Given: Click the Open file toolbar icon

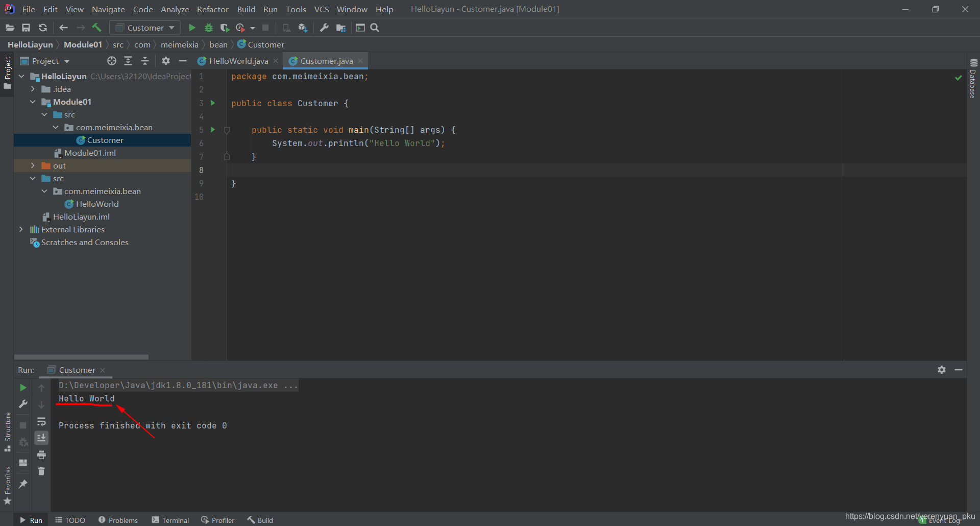Looking at the screenshot, I should point(10,28).
